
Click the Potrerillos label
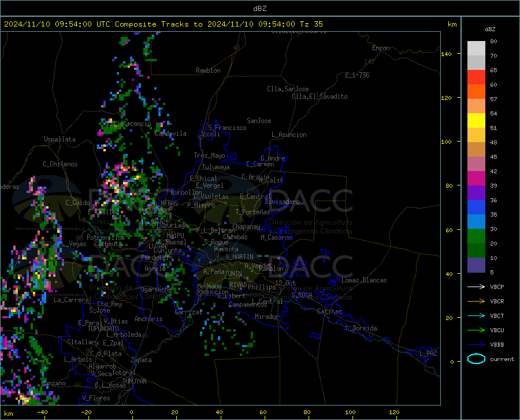[x=106, y=237]
